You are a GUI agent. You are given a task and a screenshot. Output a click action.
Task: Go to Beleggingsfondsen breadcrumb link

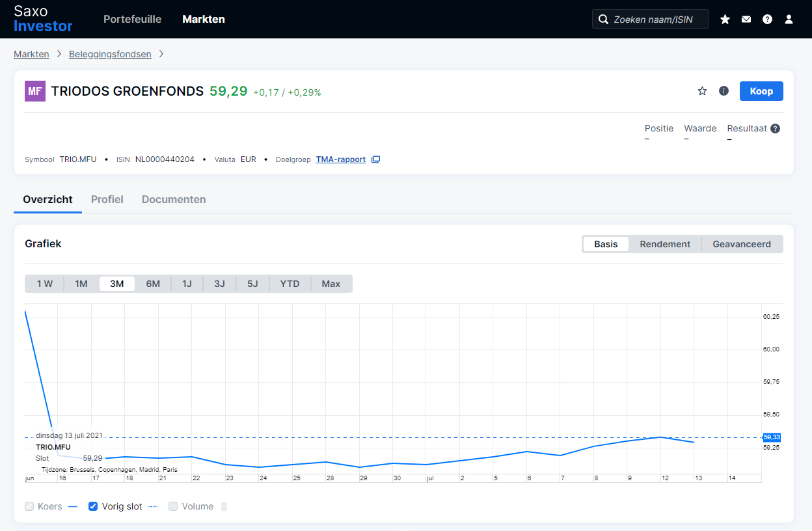pos(110,54)
